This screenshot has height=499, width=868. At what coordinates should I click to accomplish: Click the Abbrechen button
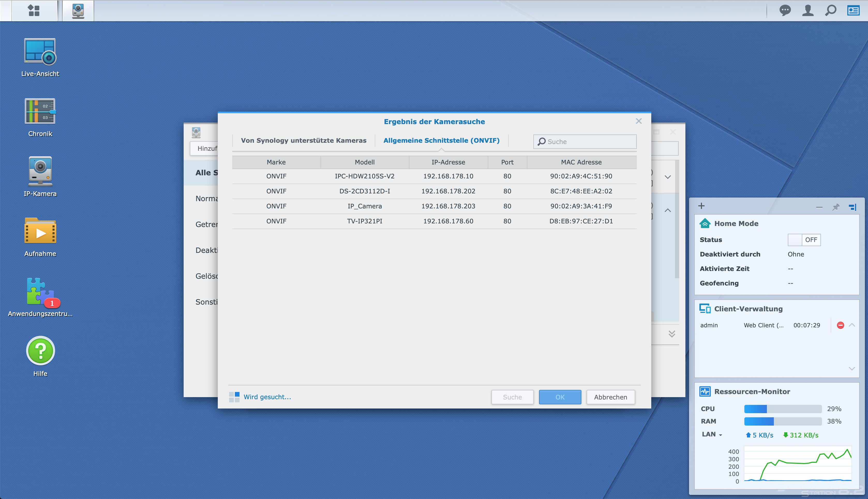pos(610,397)
